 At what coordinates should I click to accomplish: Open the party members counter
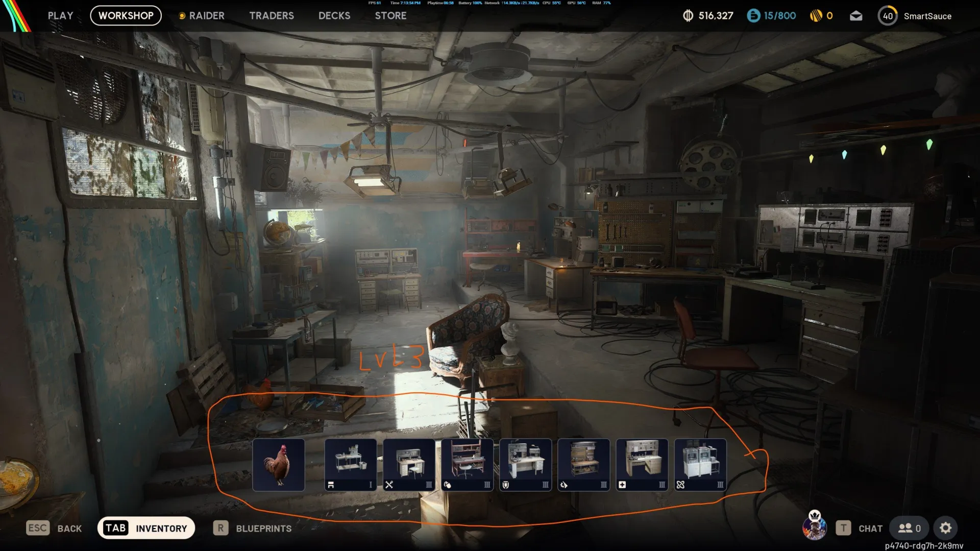(910, 528)
